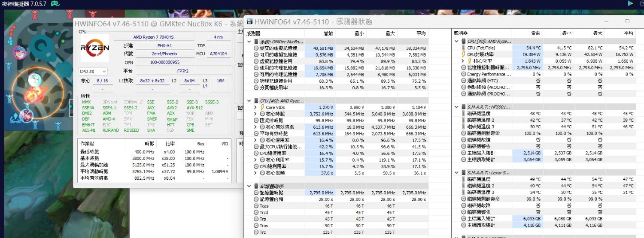644x238 pixels.
Task: Click the thermometer icon beside Lexar 磁碟機溫度 3
Action: click(463, 192)
